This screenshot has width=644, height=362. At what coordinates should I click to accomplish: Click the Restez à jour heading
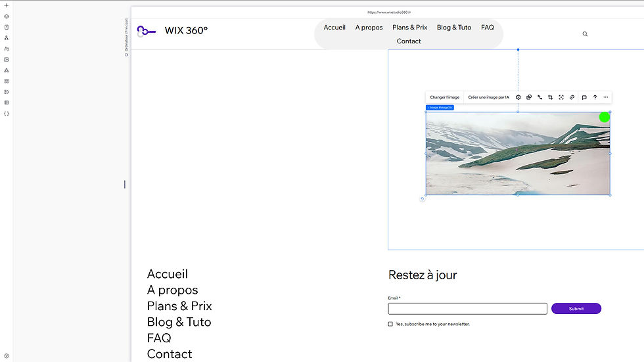click(423, 275)
